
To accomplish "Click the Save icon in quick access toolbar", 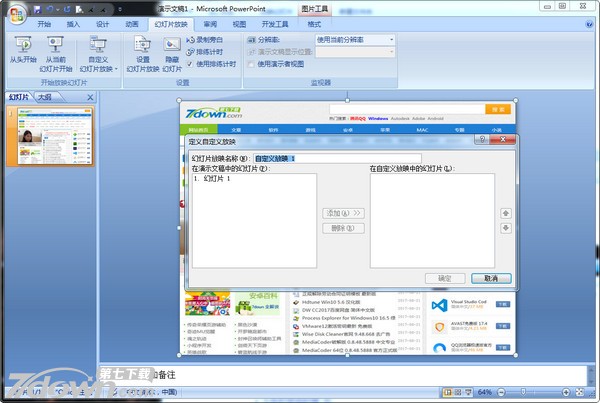I will point(37,9).
